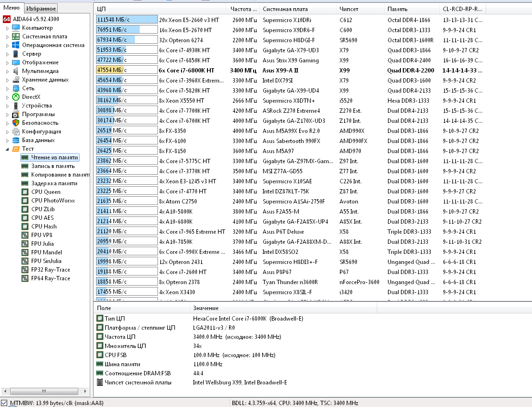This screenshot has height=407, width=532.
Task: Switch to the Избранное tab
Action: point(41,9)
